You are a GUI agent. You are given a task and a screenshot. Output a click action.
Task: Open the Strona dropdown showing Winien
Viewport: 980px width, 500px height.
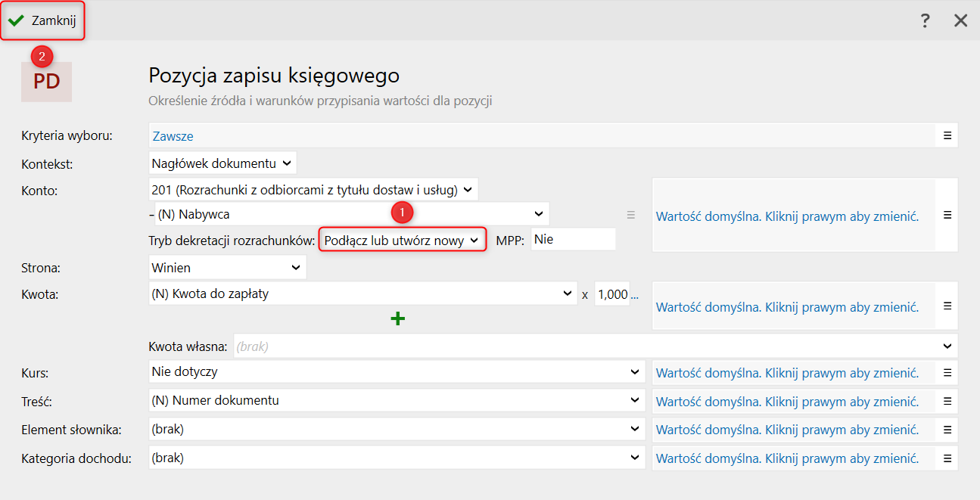click(x=227, y=267)
